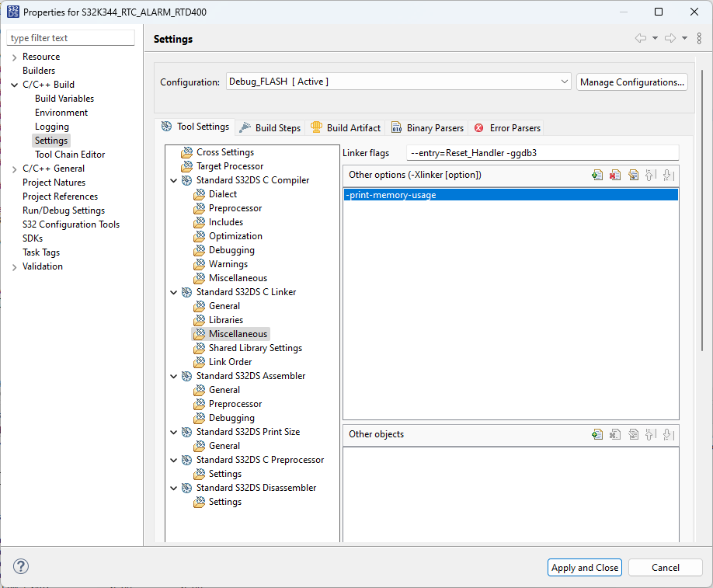Open the Configuration dropdown
713x588 pixels.
coord(565,81)
